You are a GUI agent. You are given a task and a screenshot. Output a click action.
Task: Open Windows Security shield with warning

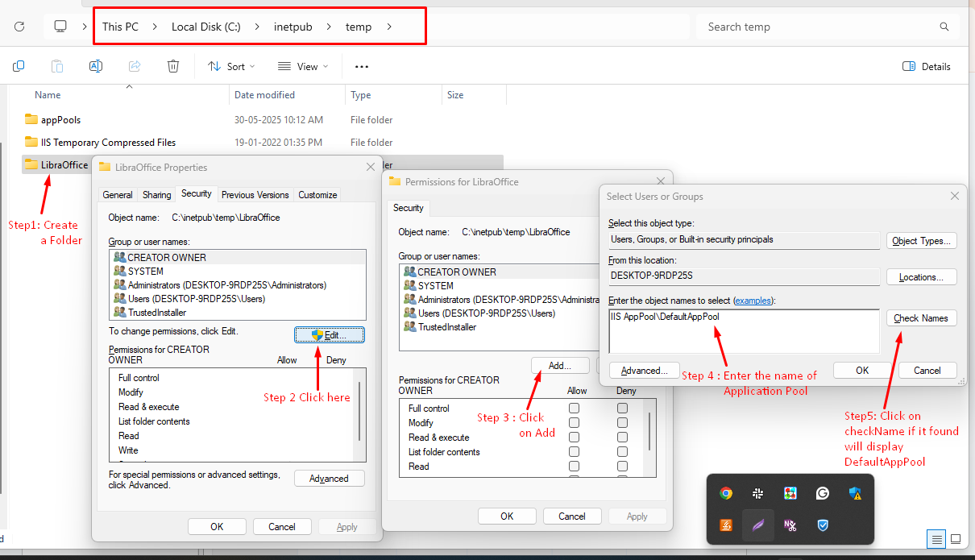(854, 493)
